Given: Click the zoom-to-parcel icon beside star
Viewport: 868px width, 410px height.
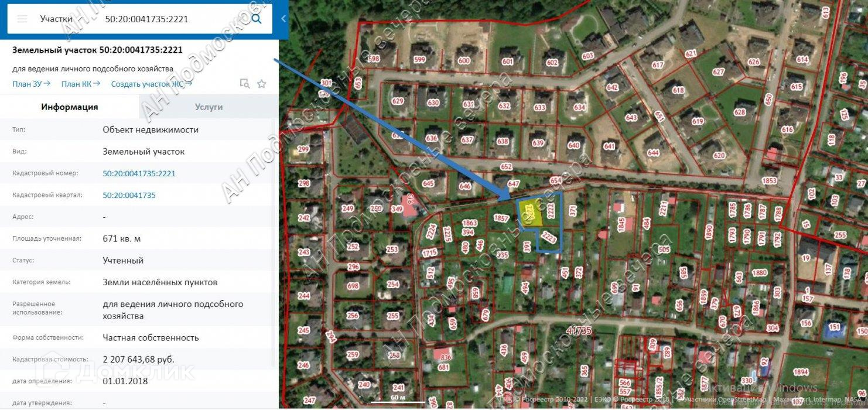Looking at the screenshot, I should pos(245,84).
